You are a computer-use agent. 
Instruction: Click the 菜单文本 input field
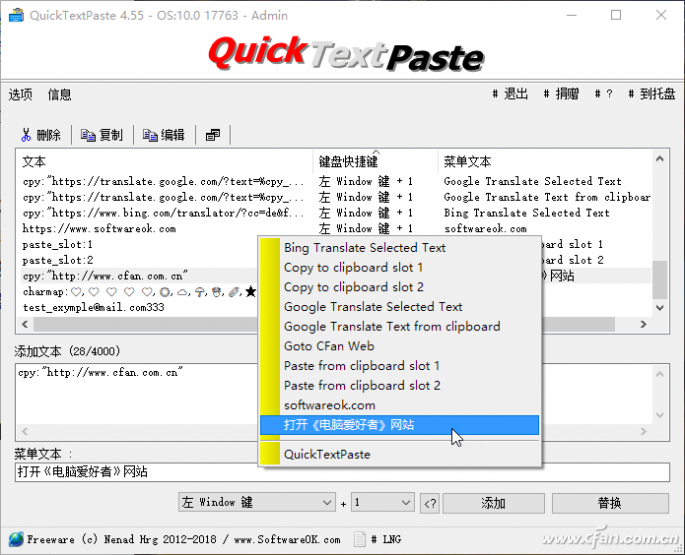(342, 472)
